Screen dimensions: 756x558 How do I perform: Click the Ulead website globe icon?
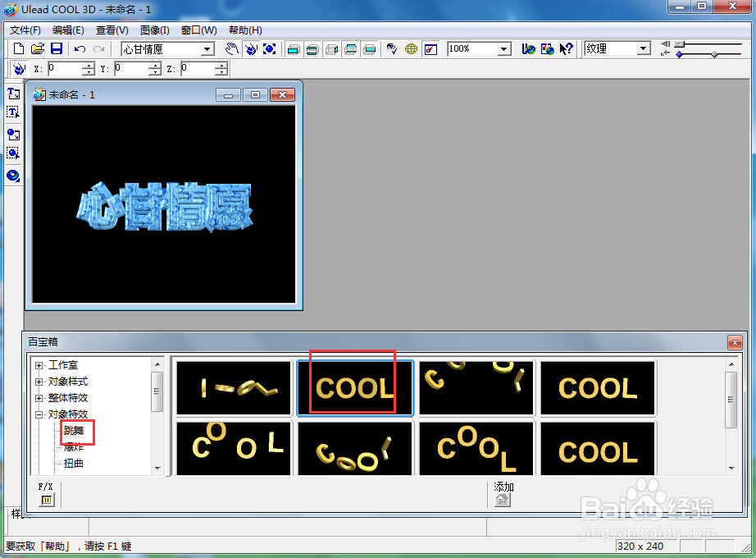(528, 48)
